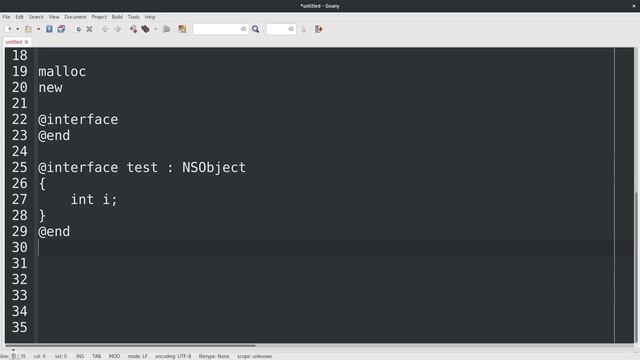Click the 'col: 0' status entry

(40, 356)
